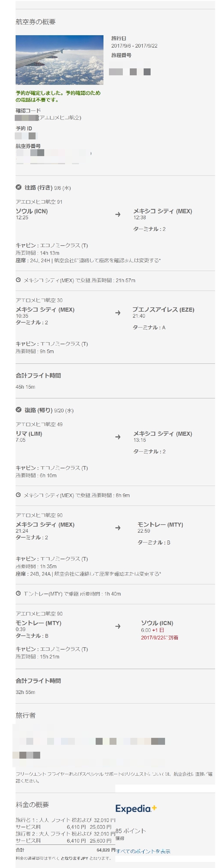Image resolution: width=224 pixels, height=868 pixels.
Task: Click the Expedia+ logo
Action: click(x=136, y=809)
